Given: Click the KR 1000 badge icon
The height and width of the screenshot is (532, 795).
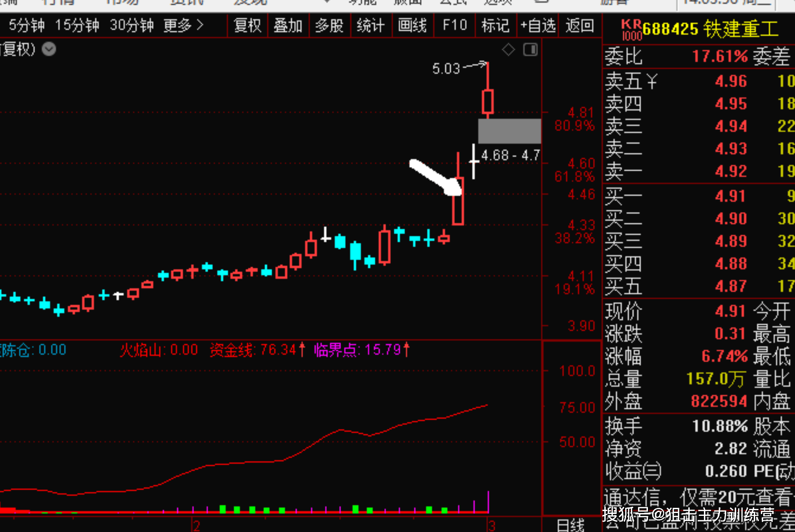Looking at the screenshot, I should (x=631, y=30).
